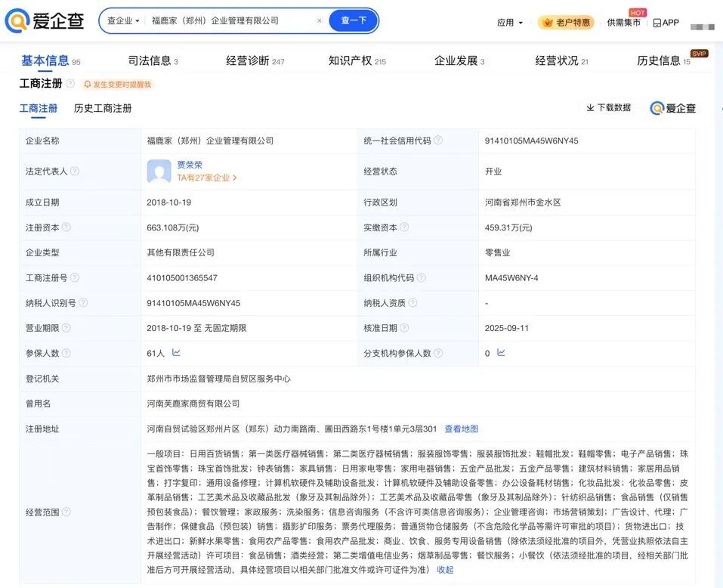The image size is (723, 588).
Task: Switch to the 知识产权 tab
Action: tap(357, 60)
